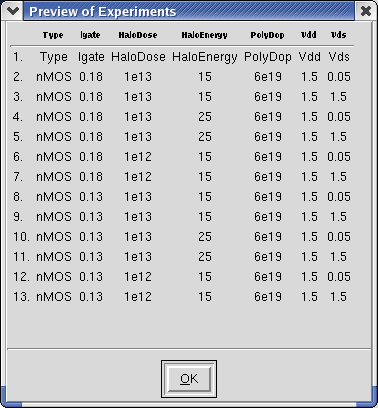
Task: Select Vds 1.5 in row 3
Action: coord(339,97)
